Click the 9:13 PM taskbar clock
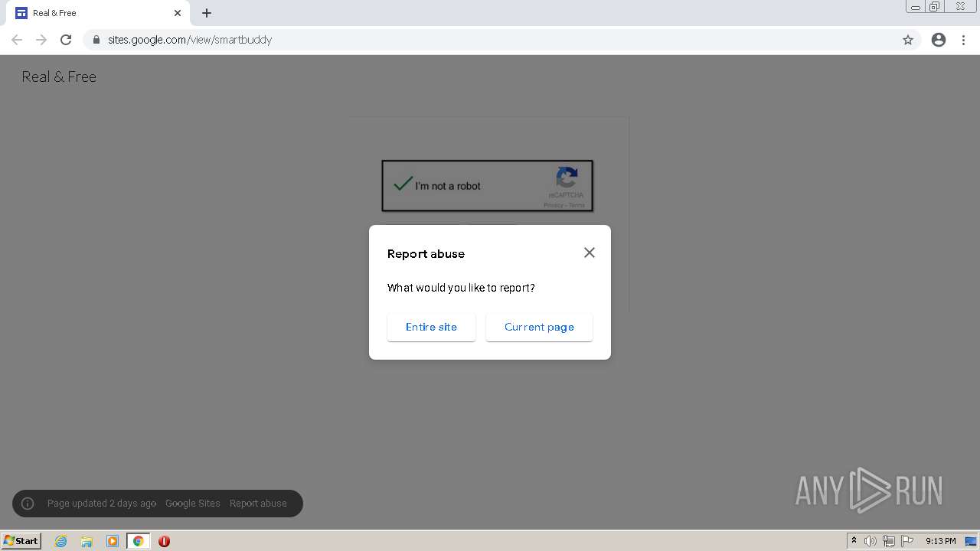 tap(940, 541)
